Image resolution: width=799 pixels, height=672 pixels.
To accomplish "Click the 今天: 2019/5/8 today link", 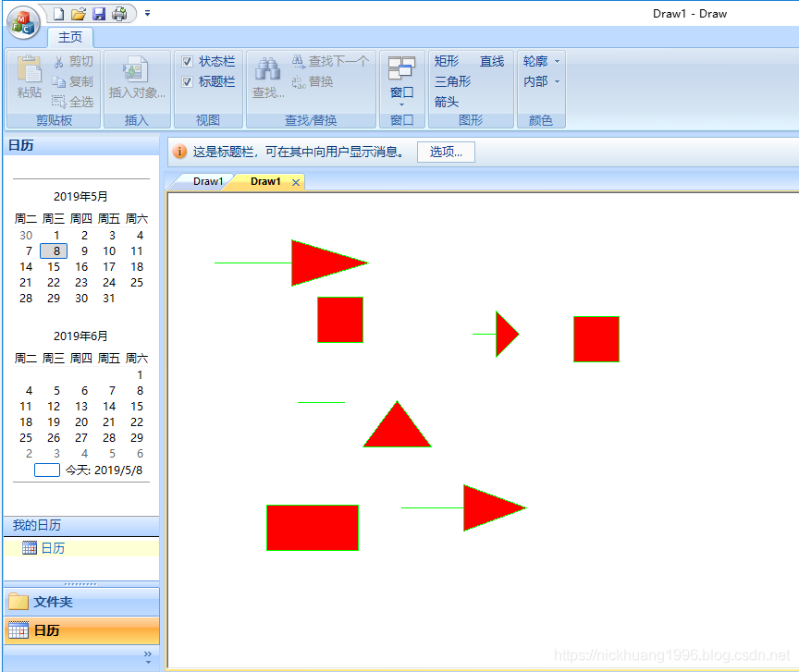I will 104,470.
